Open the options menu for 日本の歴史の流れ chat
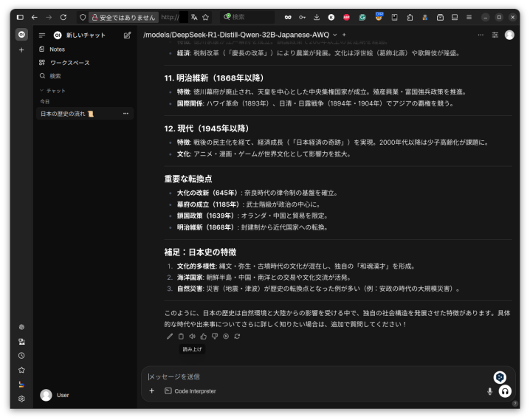 pyautogui.click(x=125, y=114)
